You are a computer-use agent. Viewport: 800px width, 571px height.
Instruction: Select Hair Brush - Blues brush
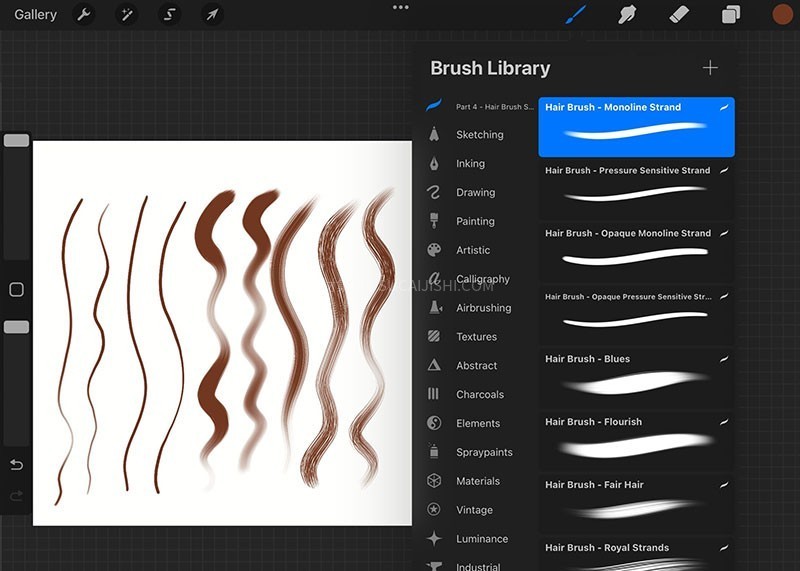point(637,379)
